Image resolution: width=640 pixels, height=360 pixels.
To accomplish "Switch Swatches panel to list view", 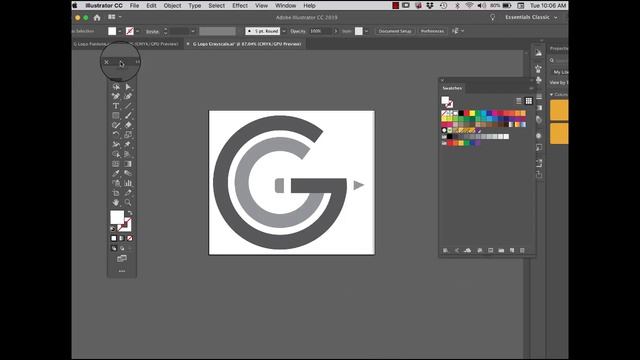I will click(x=519, y=100).
